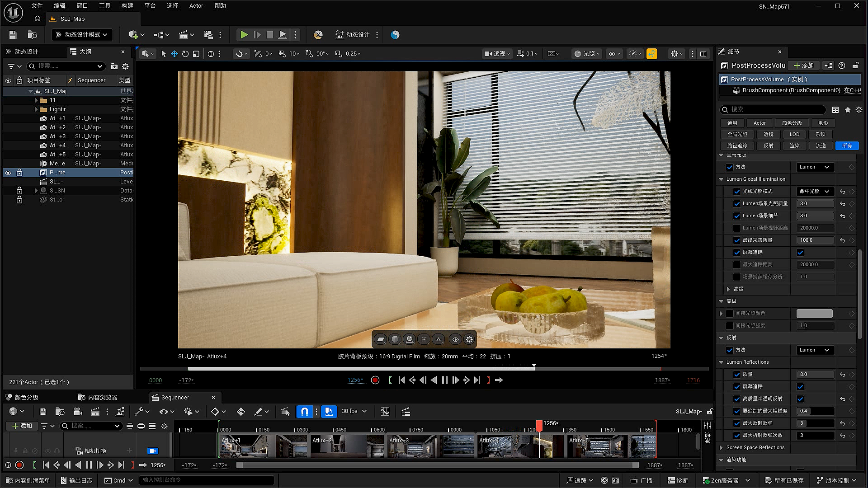868x488 pixels.
Task: Click the green Play in editor button
Action: (x=244, y=35)
